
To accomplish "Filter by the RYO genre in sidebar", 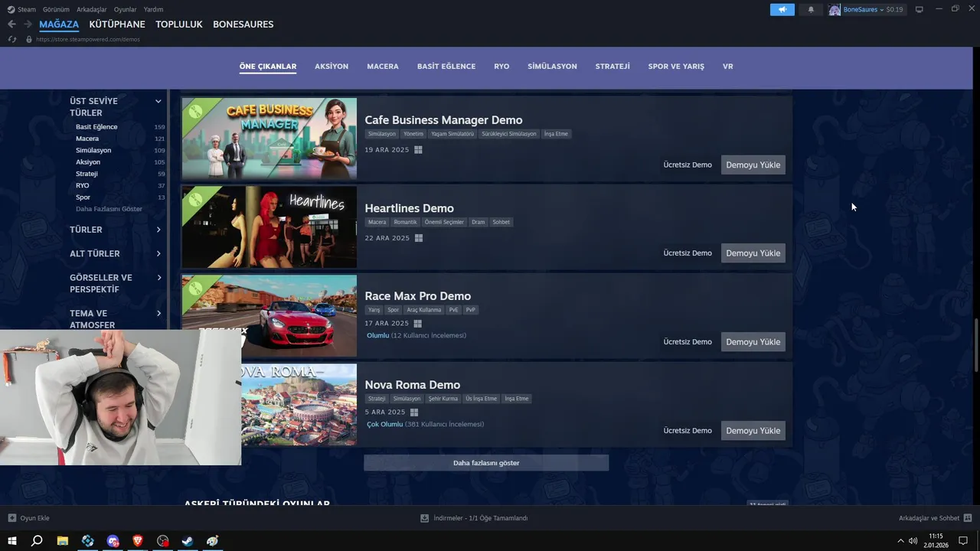I will [x=83, y=185].
